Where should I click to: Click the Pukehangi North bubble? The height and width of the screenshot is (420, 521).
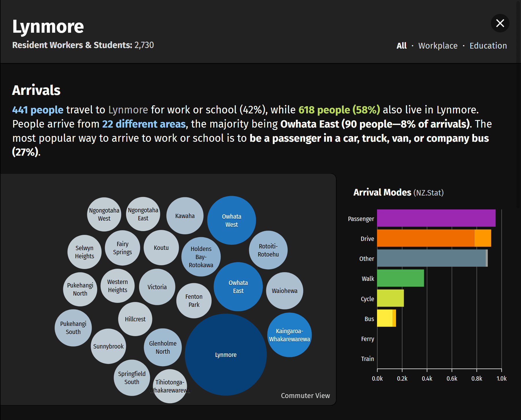80,289
